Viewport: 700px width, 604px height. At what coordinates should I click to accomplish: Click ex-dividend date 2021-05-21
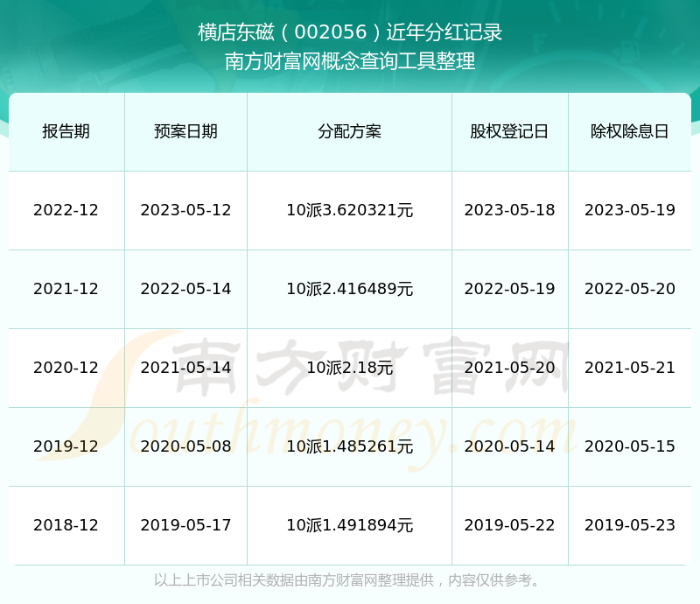(x=629, y=368)
